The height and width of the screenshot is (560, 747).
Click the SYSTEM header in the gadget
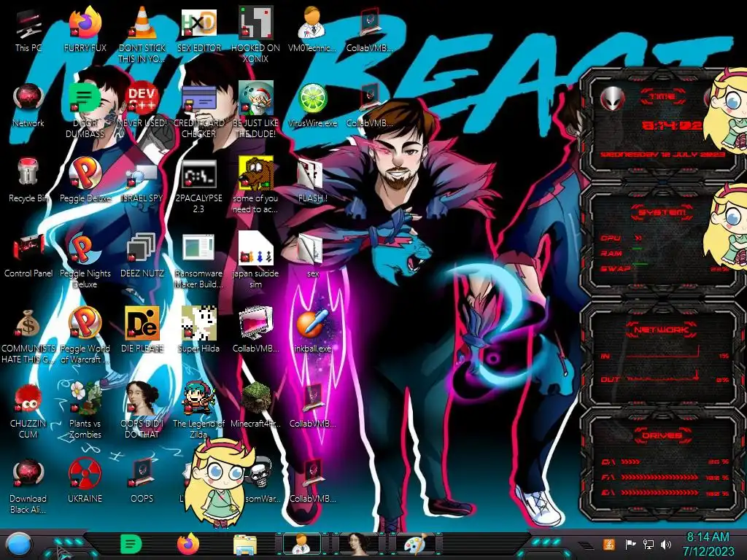(662, 212)
